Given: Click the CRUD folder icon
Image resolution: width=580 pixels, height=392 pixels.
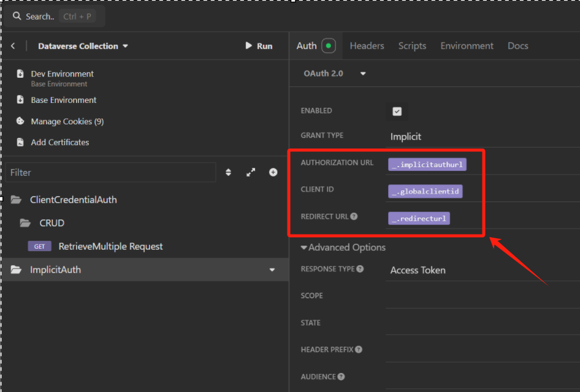Looking at the screenshot, I should (x=25, y=223).
